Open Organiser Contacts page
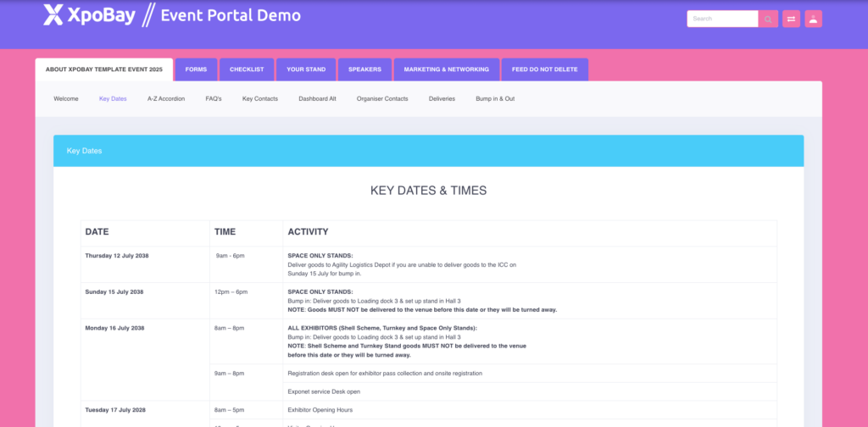The image size is (868, 427). (382, 99)
